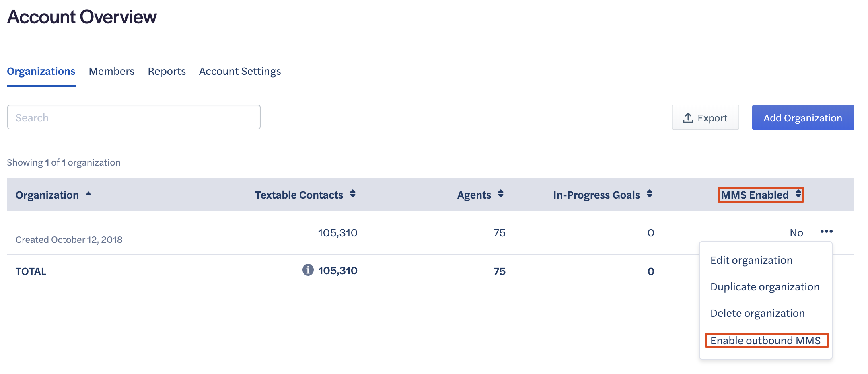Select Edit organization menu item
The height and width of the screenshot is (374, 868).
point(751,260)
